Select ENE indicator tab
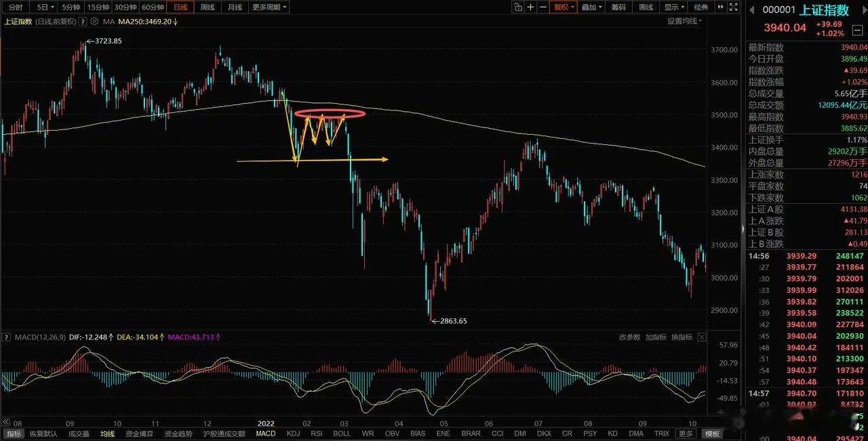868x441 pixels. pyautogui.click(x=443, y=434)
